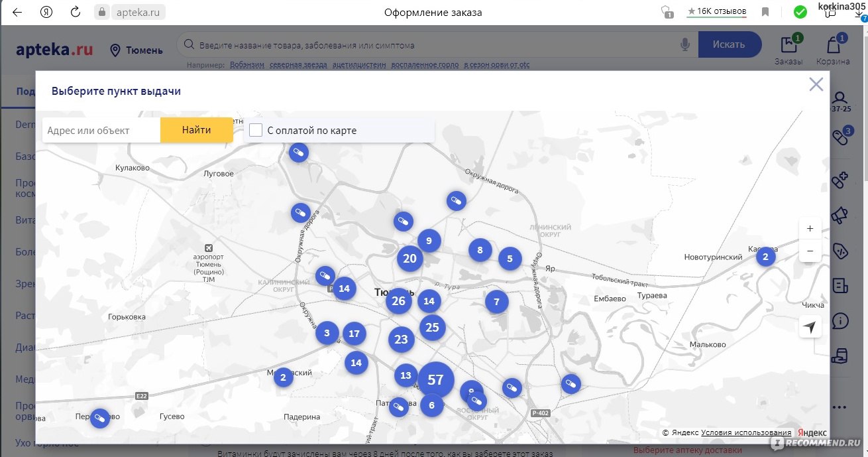Start voice search with the microphone
The width and height of the screenshot is (868, 457).
coord(685,44)
